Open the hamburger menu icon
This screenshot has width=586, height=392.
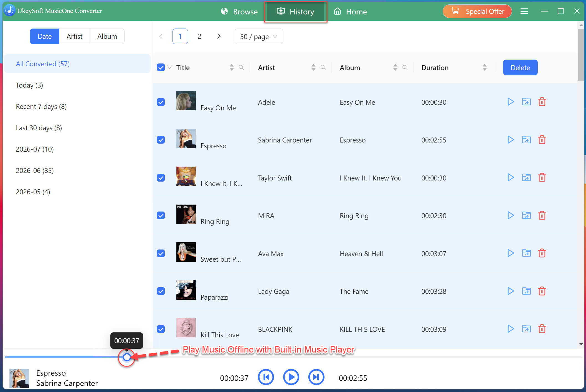524,11
